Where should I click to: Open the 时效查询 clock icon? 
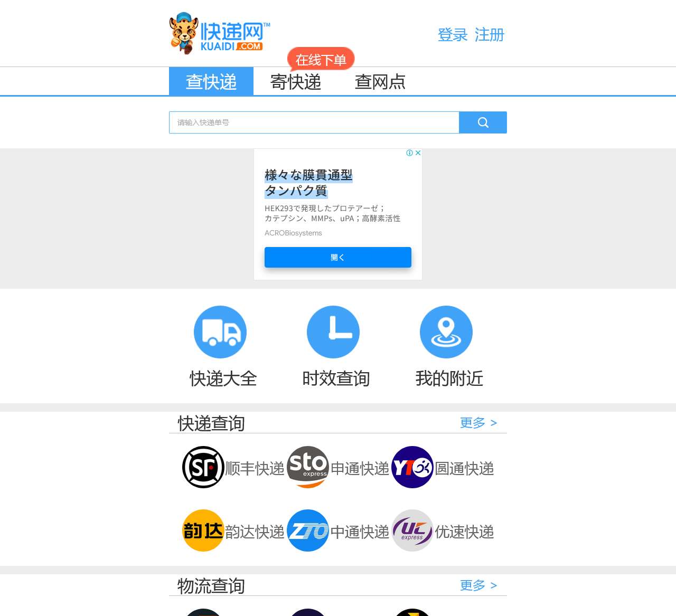tap(333, 332)
